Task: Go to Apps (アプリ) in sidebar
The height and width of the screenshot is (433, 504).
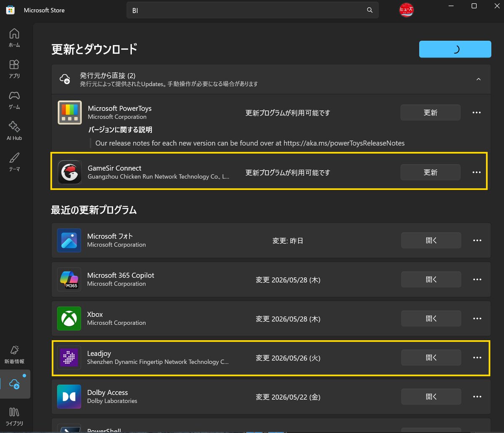Action: (14, 69)
